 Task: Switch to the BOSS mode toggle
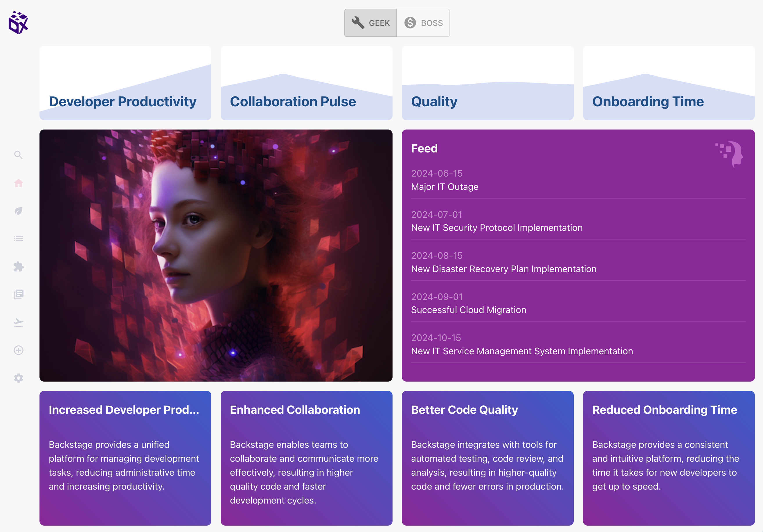click(423, 23)
